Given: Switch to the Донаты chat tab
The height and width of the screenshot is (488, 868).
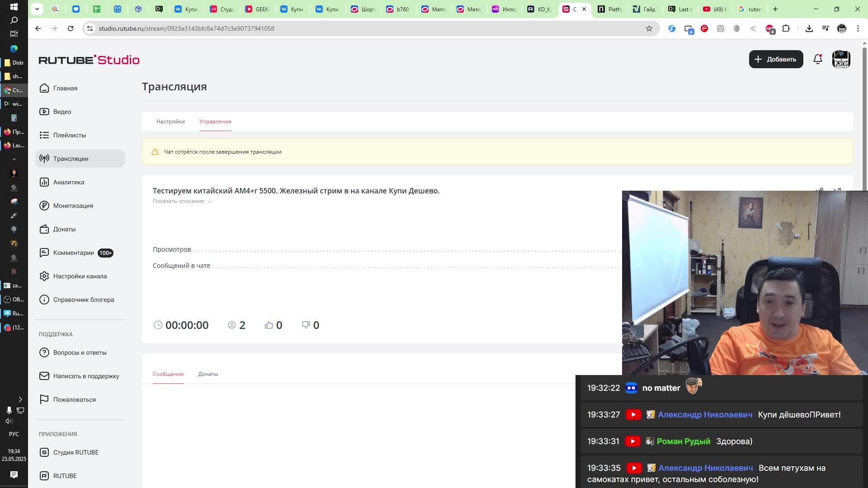Looking at the screenshot, I should (208, 374).
